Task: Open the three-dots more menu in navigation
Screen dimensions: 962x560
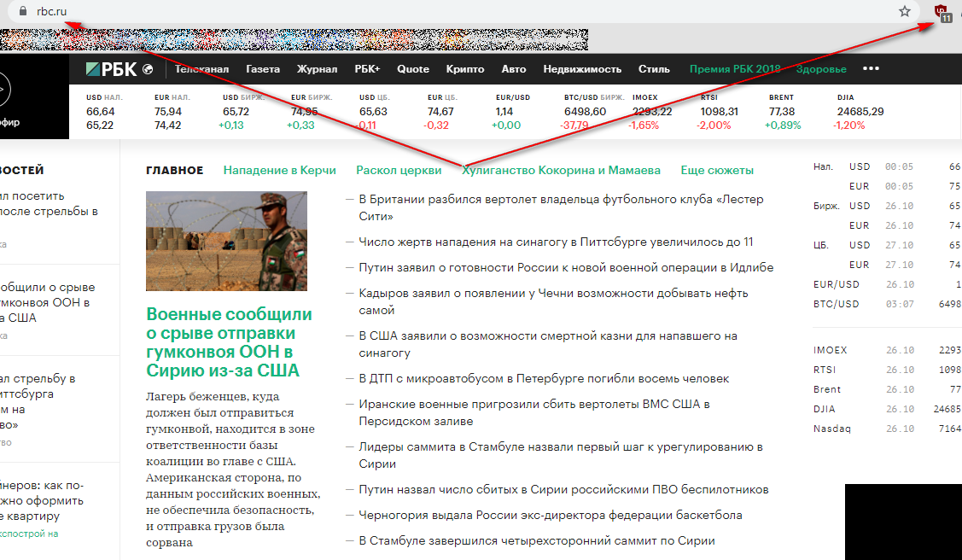Action: pyautogui.click(x=871, y=68)
